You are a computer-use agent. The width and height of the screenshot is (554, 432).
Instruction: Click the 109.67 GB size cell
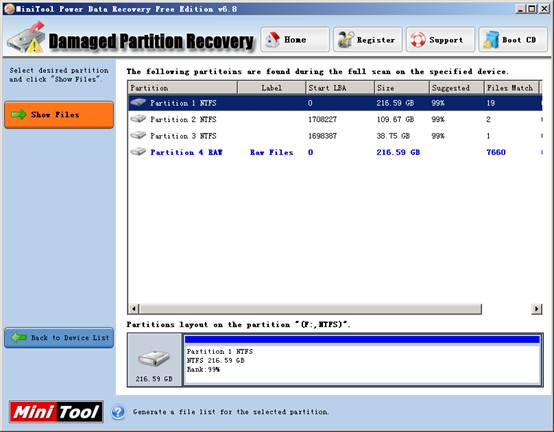pyautogui.click(x=395, y=119)
